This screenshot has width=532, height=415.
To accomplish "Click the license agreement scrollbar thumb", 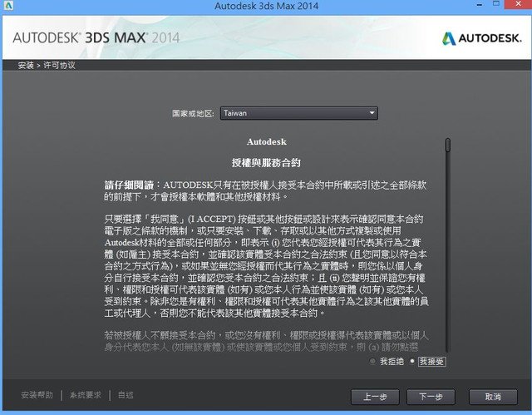I will click(x=448, y=145).
